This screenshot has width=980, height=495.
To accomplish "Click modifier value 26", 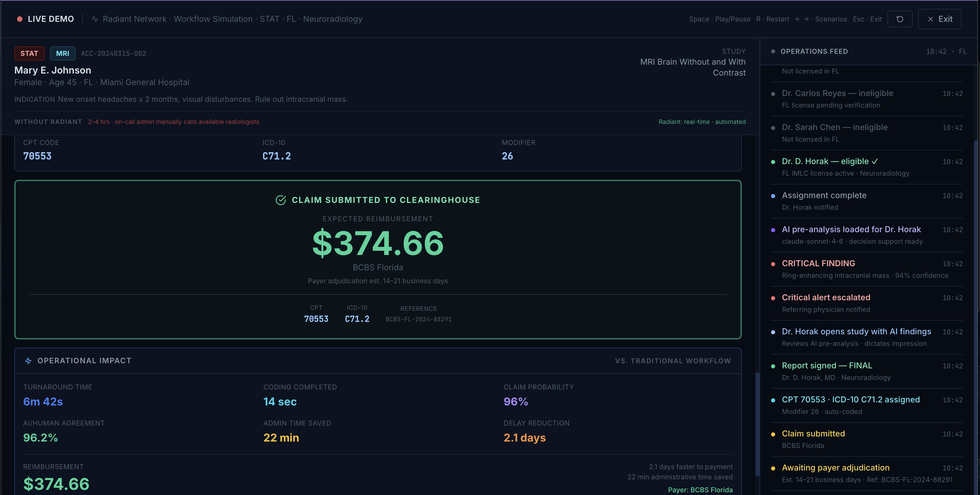I will pyautogui.click(x=507, y=156).
